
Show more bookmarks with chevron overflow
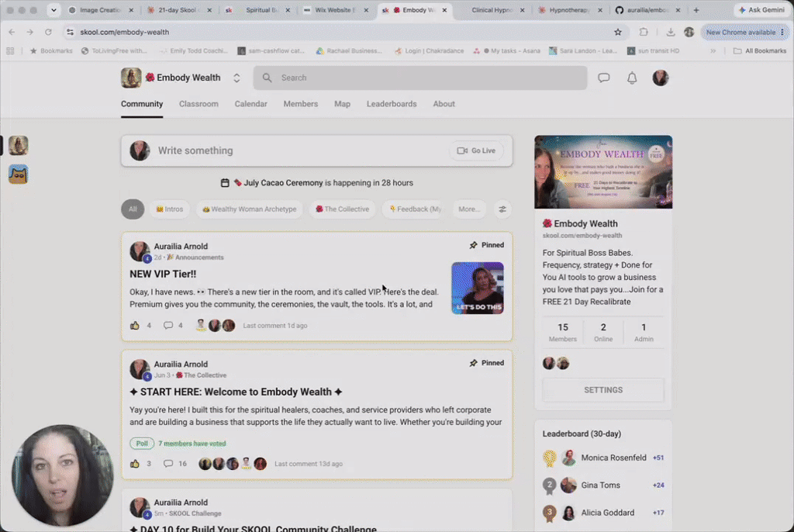tap(713, 50)
